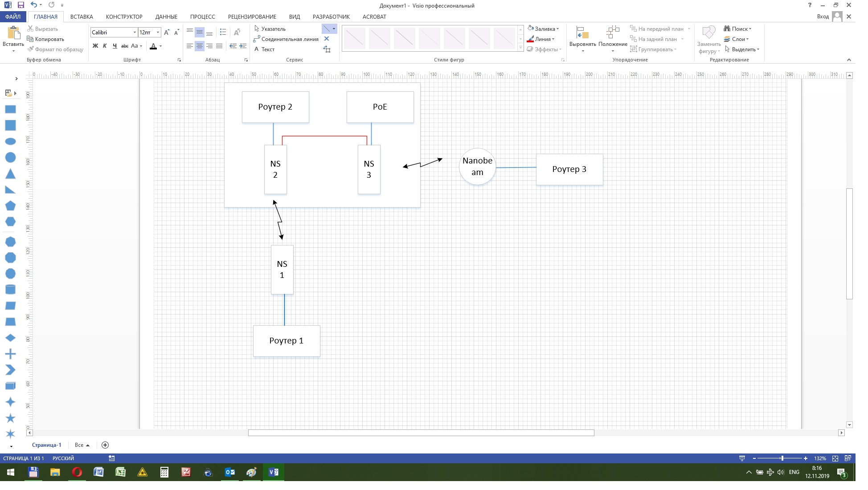
Task: Toggle center text alignment
Action: [200, 46]
